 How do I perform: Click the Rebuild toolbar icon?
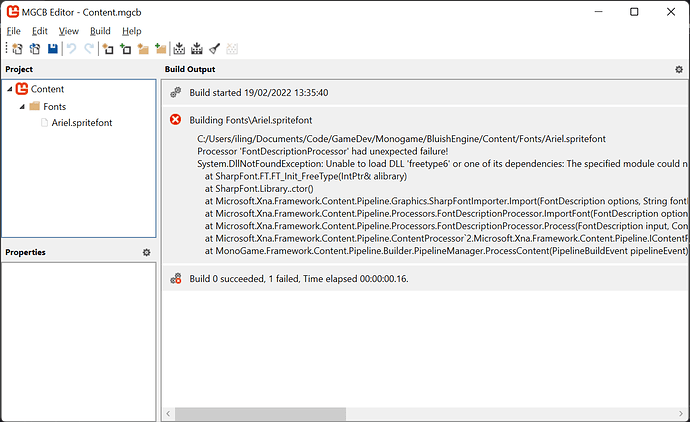[x=197, y=49]
